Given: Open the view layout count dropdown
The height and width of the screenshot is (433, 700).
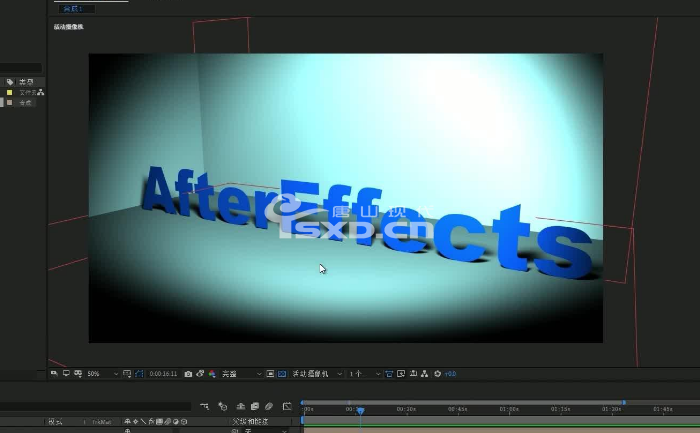Looking at the screenshot, I should pyautogui.click(x=364, y=374).
